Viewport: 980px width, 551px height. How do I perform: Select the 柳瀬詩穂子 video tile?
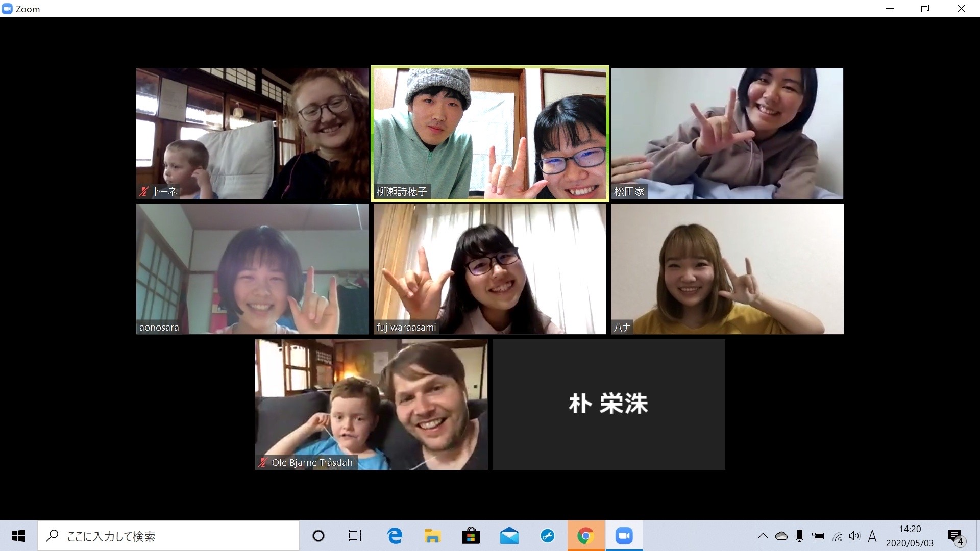[489, 134]
